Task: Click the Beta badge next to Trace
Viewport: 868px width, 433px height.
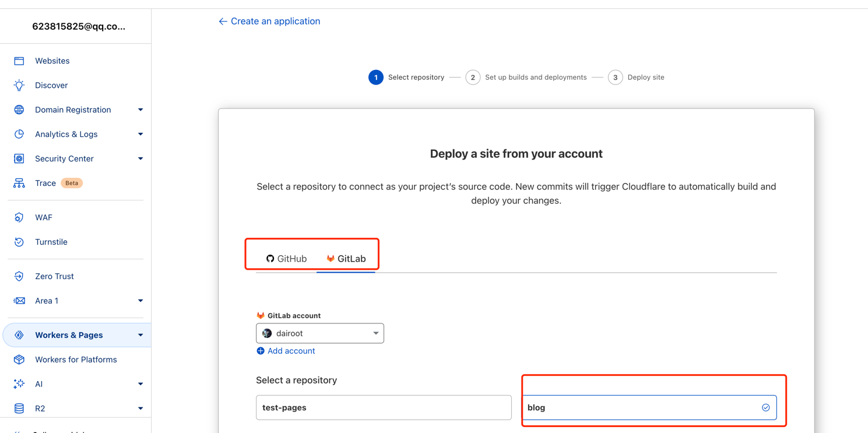Action: click(72, 183)
